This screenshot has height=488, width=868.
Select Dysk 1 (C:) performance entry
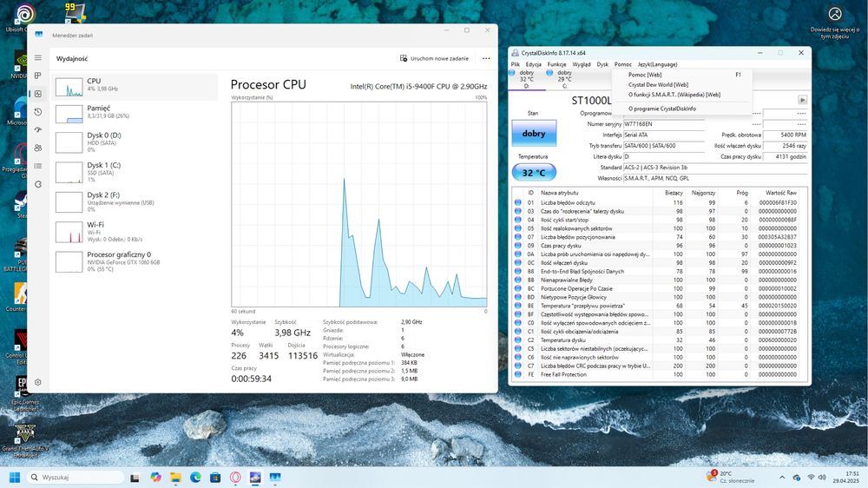[135, 172]
